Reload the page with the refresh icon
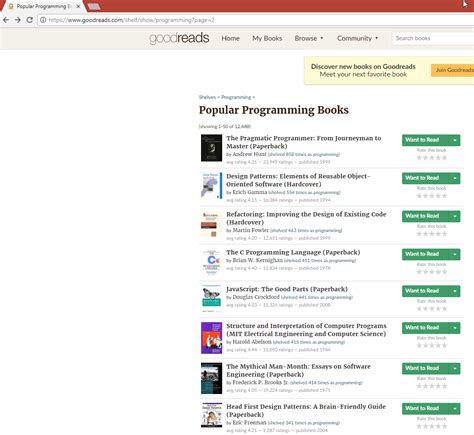This screenshot has height=435, width=474. 29,20
